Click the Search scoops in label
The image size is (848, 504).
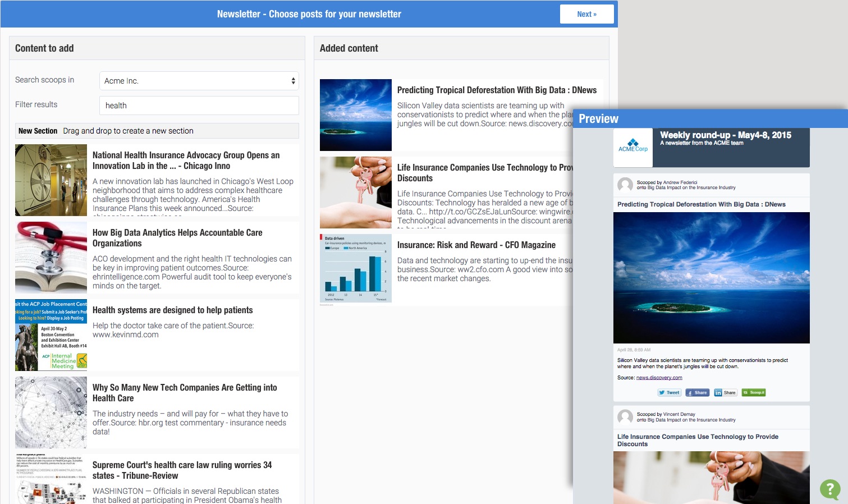coord(44,80)
